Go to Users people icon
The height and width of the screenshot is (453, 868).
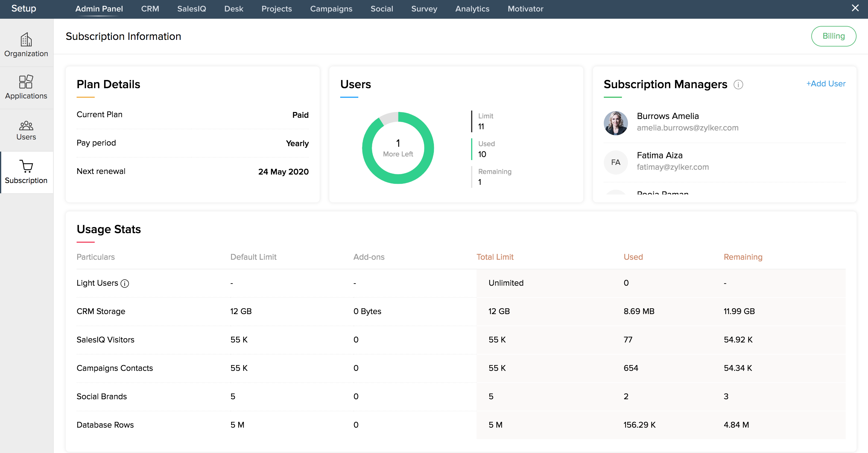(x=26, y=125)
